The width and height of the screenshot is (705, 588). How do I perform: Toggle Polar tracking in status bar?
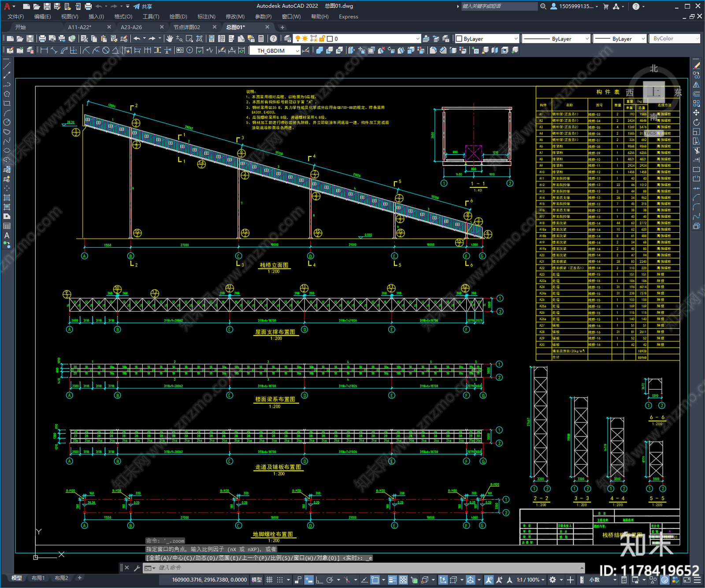click(330, 580)
